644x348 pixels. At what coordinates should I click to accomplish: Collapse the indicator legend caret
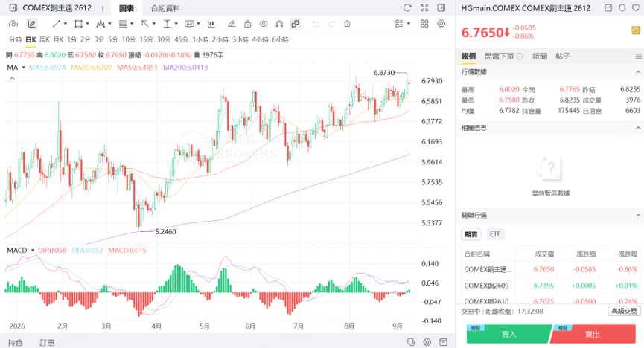click(x=13, y=78)
